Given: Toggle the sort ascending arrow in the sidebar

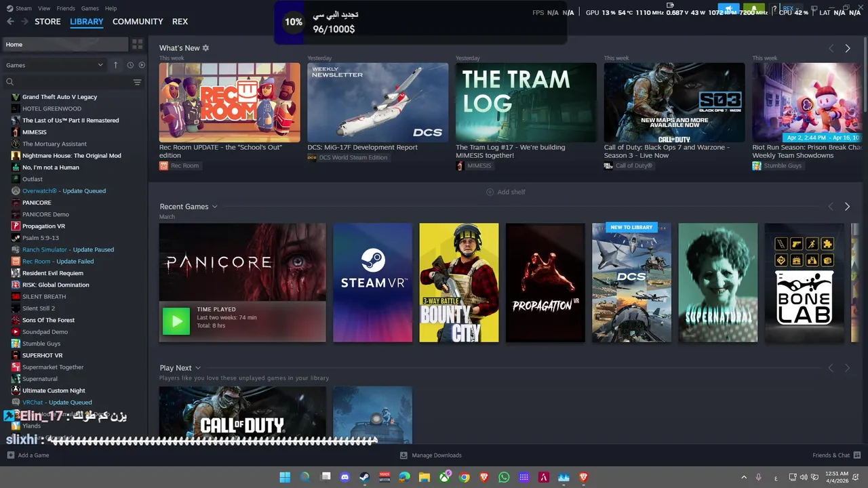Looking at the screenshot, I should pyautogui.click(x=115, y=65).
